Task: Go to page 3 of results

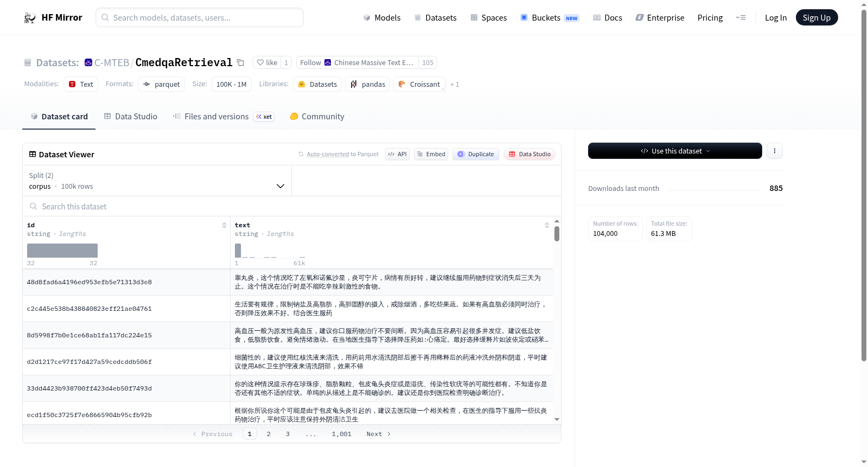Action: point(288,434)
